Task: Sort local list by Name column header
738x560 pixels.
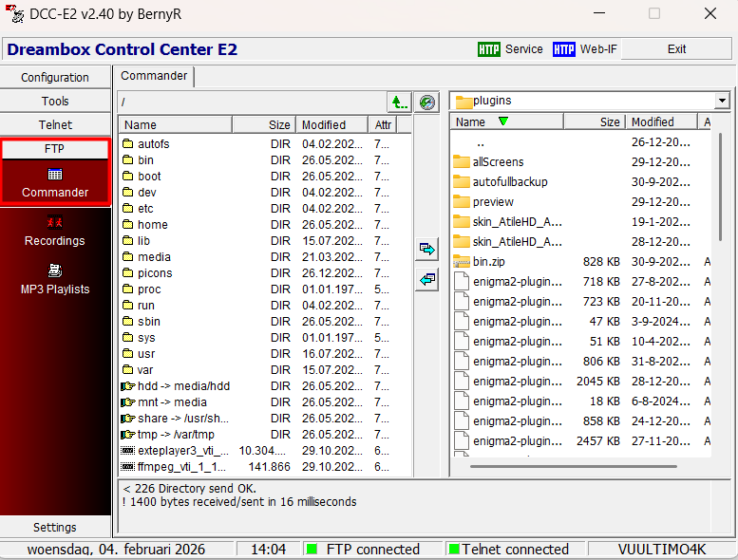Action: point(506,121)
